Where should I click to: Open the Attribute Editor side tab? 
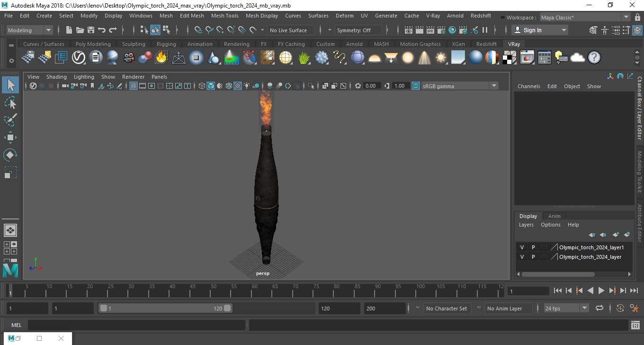tap(639, 223)
